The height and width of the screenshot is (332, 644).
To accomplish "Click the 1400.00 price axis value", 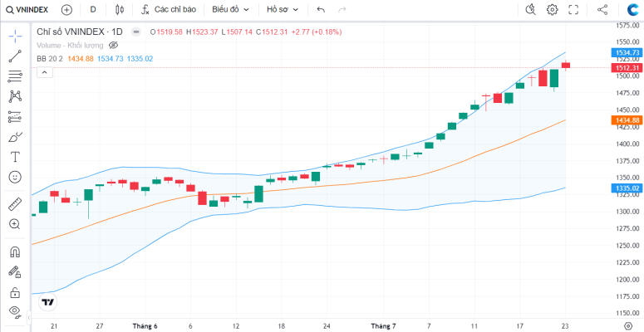I will coord(627,144).
